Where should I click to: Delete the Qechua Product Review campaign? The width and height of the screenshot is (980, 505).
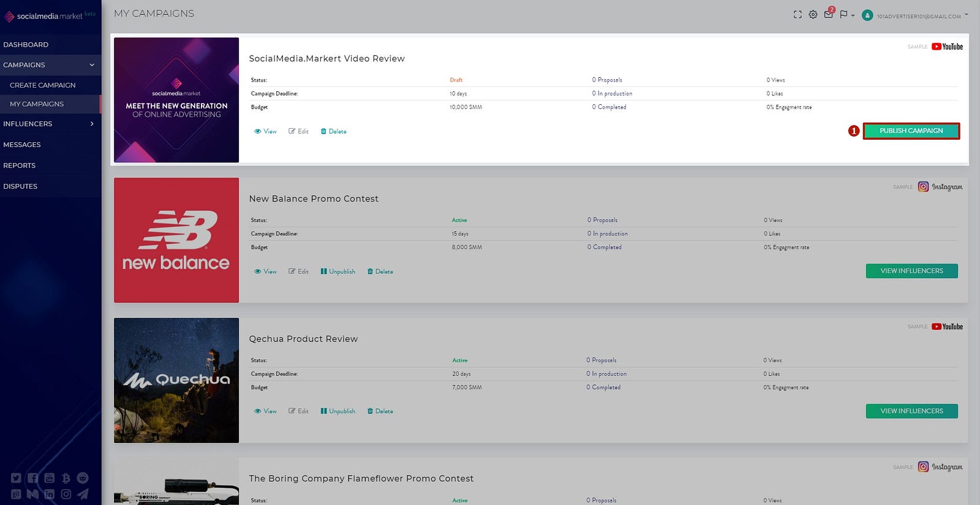(380, 411)
